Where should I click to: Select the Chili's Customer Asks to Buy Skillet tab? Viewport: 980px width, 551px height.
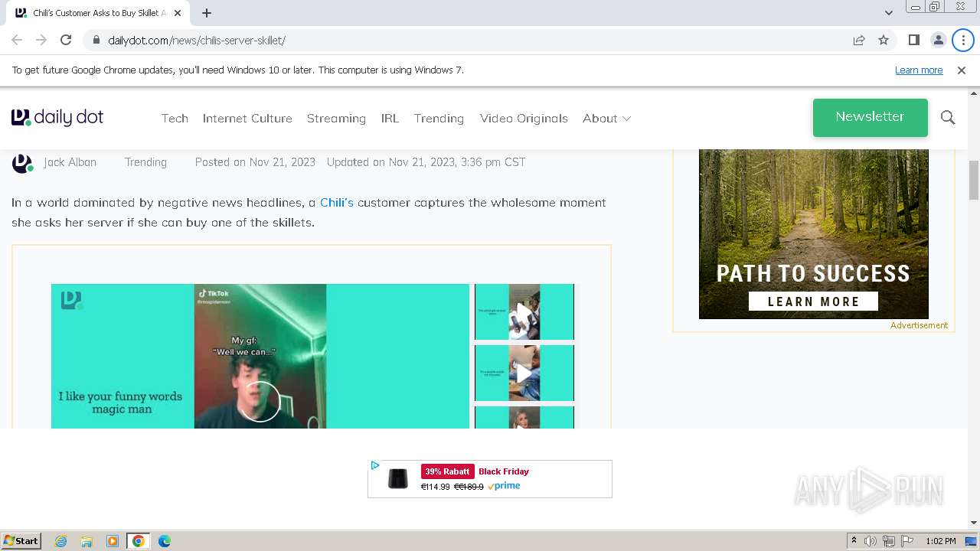point(98,13)
